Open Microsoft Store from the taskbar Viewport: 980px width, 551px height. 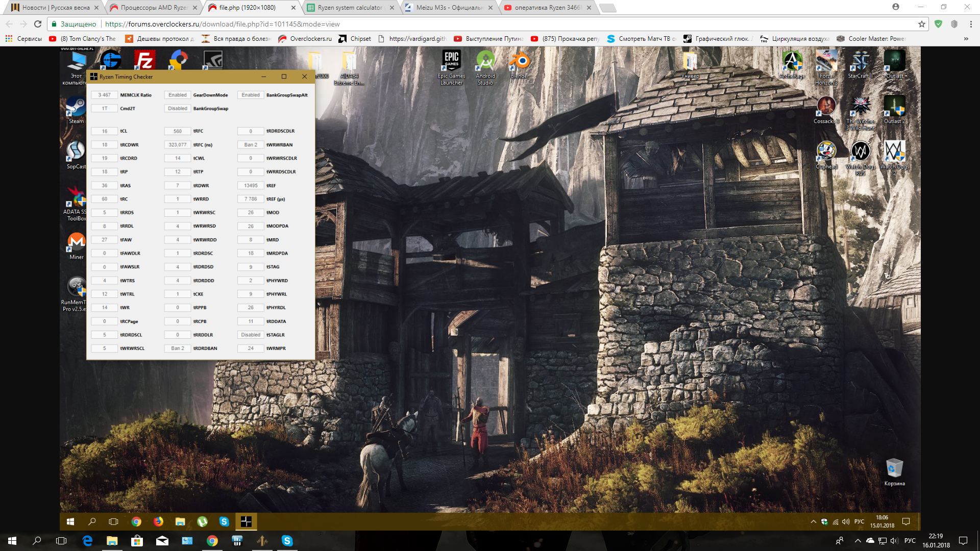pos(137,541)
